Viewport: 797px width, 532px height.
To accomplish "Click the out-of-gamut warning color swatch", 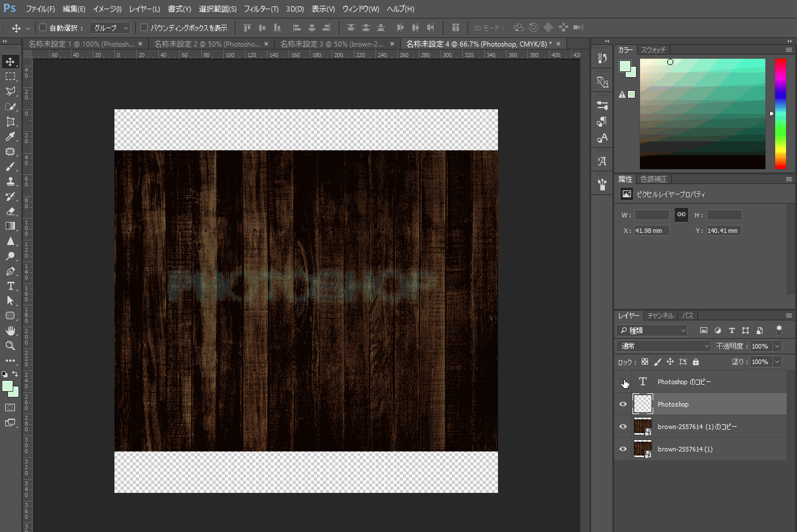I will coord(631,94).
